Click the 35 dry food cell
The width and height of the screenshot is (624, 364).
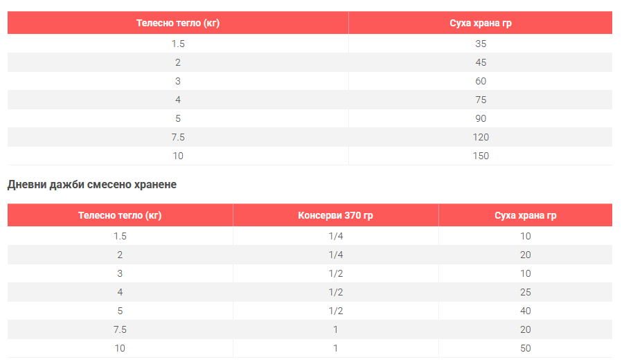pos(480,44)
